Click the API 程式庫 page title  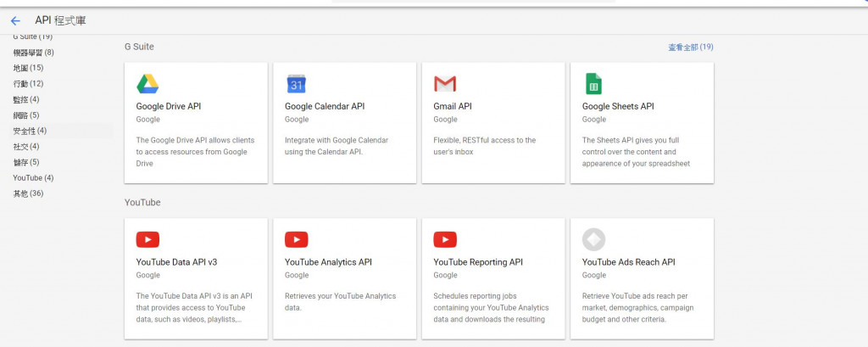(x=60, y=20)
